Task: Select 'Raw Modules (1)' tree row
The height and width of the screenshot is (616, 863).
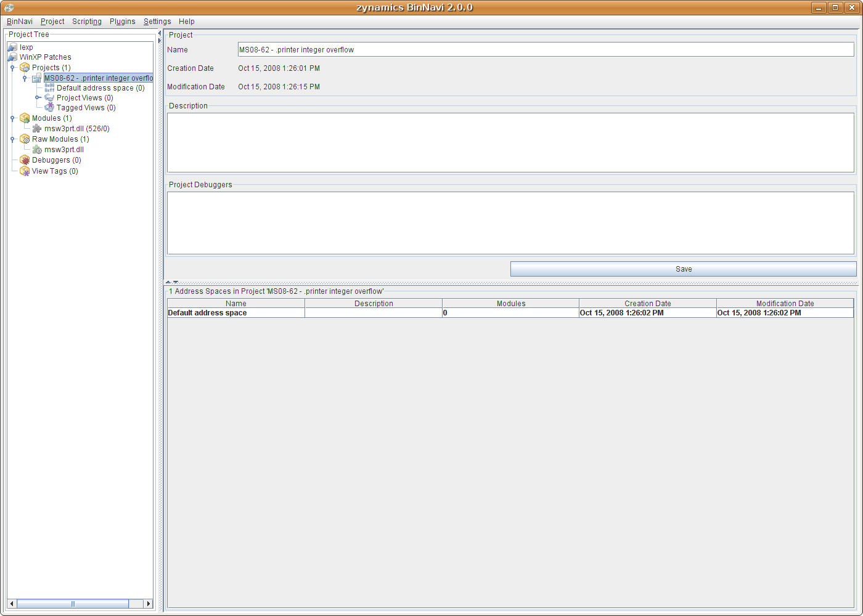Action: point(60,139)
